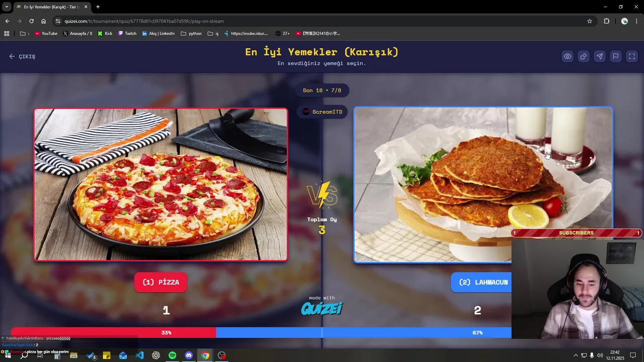Click the browser back arrow
This screenshot has height=362, width=644.
pyautogui.click(x=7, y=21)
